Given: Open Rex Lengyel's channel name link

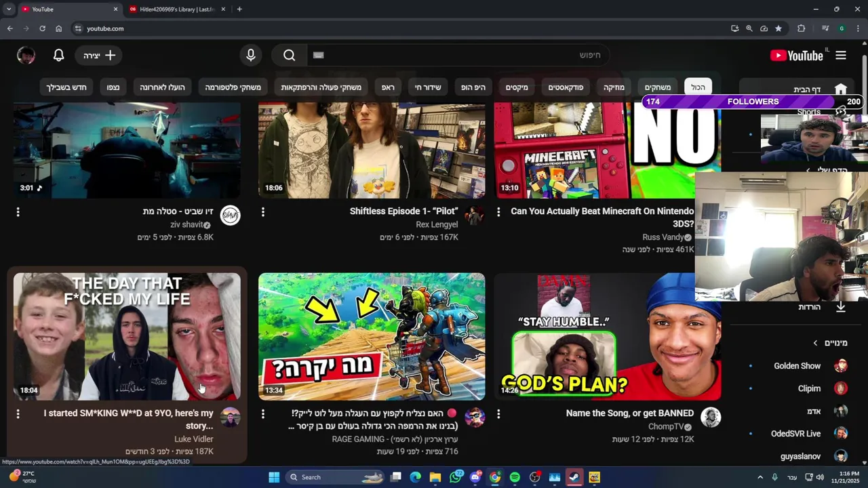Looking at the screenshot, I should point(437,224).
